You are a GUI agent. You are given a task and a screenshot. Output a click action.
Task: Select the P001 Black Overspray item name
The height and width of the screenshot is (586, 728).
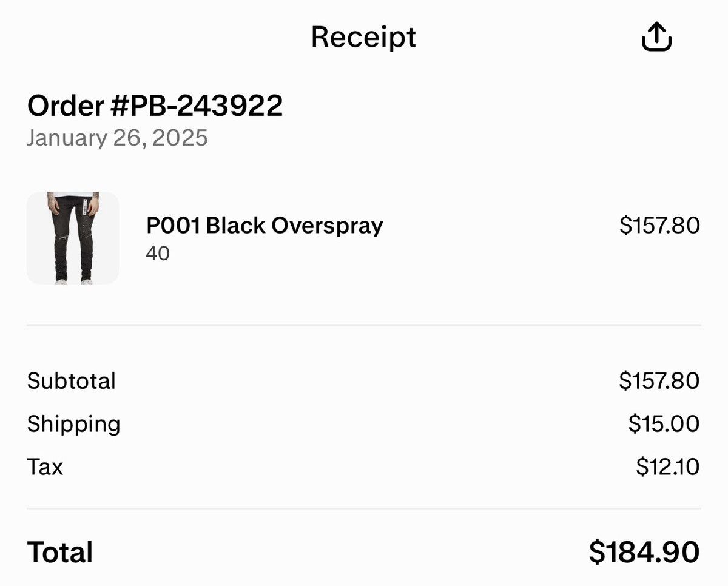click(265, 226)
